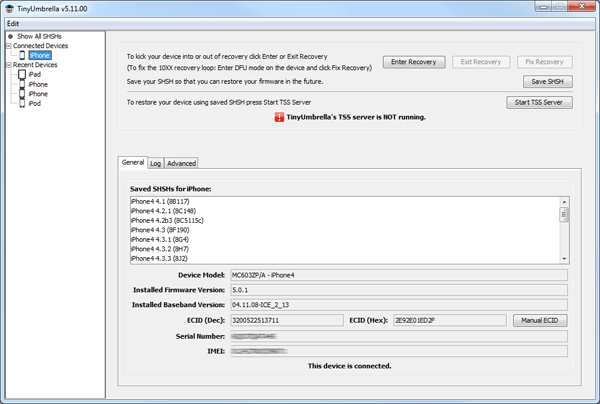Image resolution: width=600 pixels, height=404 pixels.
Task: Open the Edit menu
Action: click(x=13, y=24)
